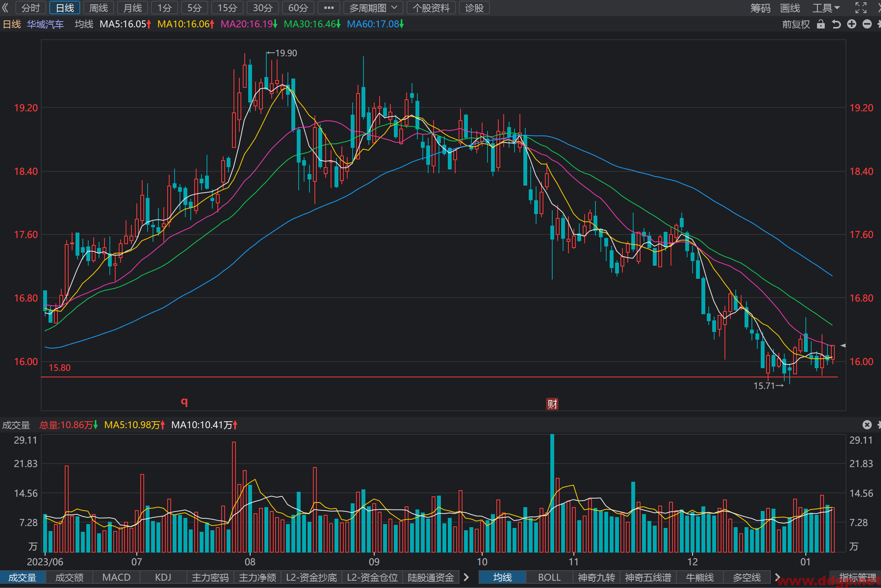
Task: Click the 筹码 chips button
Action: click(760, 8)
